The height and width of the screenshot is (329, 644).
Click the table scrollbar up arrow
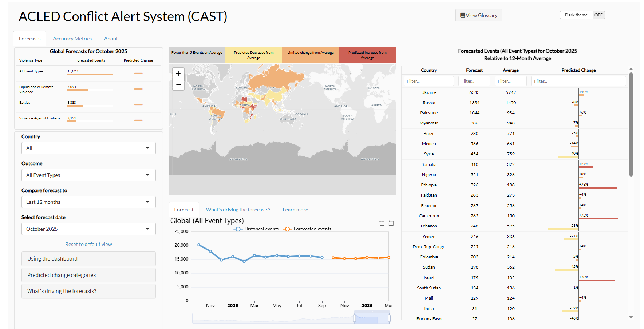coord(631,69)
